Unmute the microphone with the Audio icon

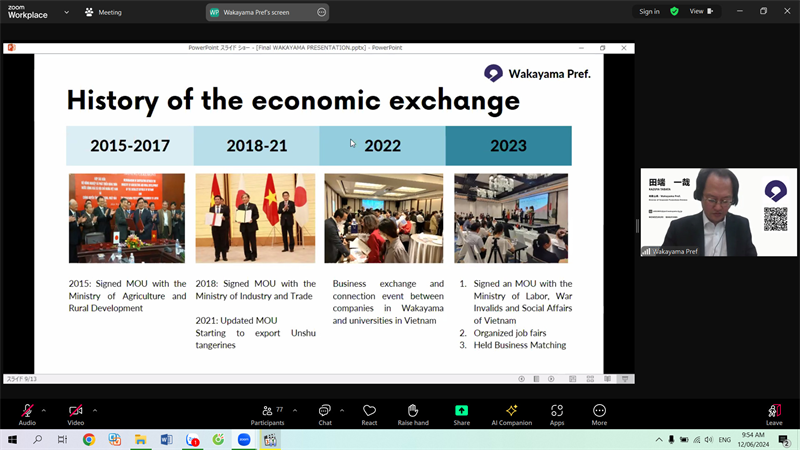(x=27, y=411)
